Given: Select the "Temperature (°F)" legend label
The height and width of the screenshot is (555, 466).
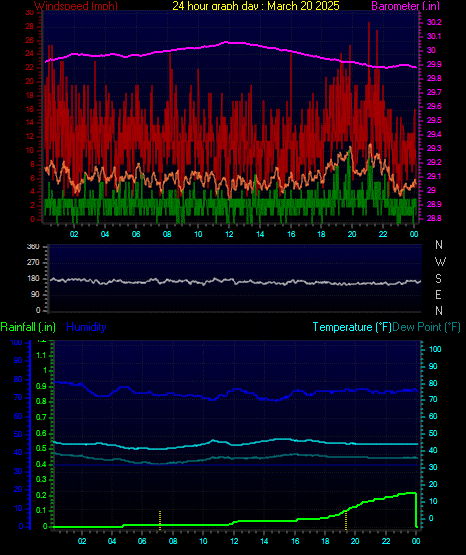Looking at the screenshot, I should click(x=352, y=327).
